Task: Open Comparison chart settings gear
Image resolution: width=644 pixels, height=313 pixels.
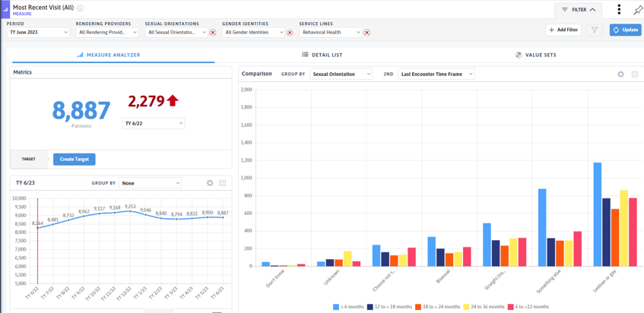Action: click(620, 74)
